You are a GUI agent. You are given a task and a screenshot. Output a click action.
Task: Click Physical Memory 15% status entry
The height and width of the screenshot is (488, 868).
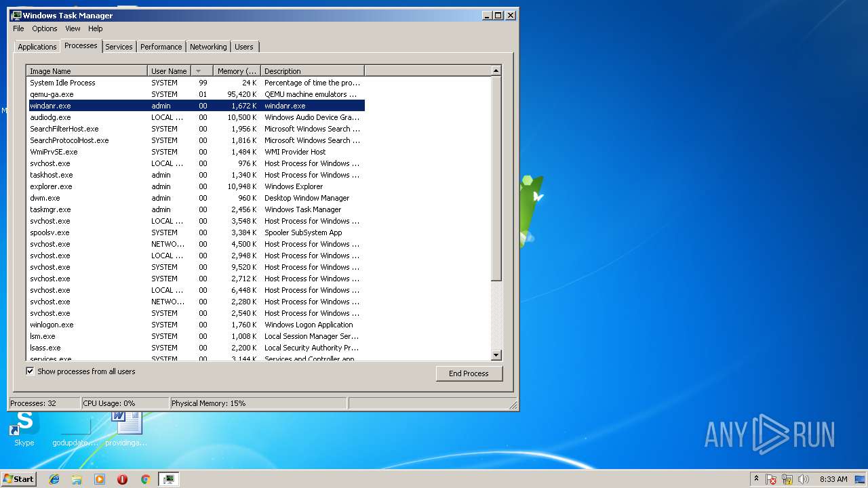258,403
